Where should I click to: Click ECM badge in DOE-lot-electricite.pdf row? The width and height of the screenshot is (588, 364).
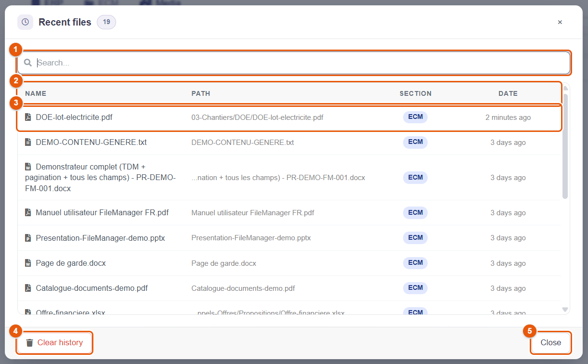tap(415, 117)
